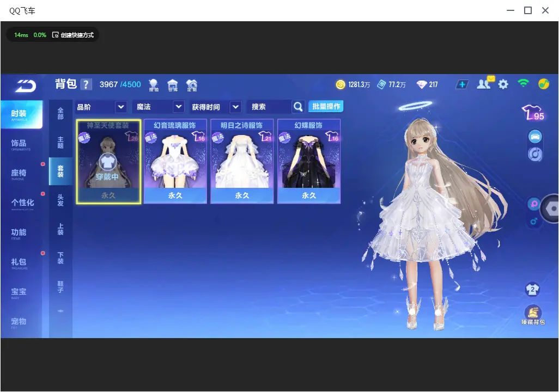Open the 臻藏背包 treasure backpack icon

(533, 315)
